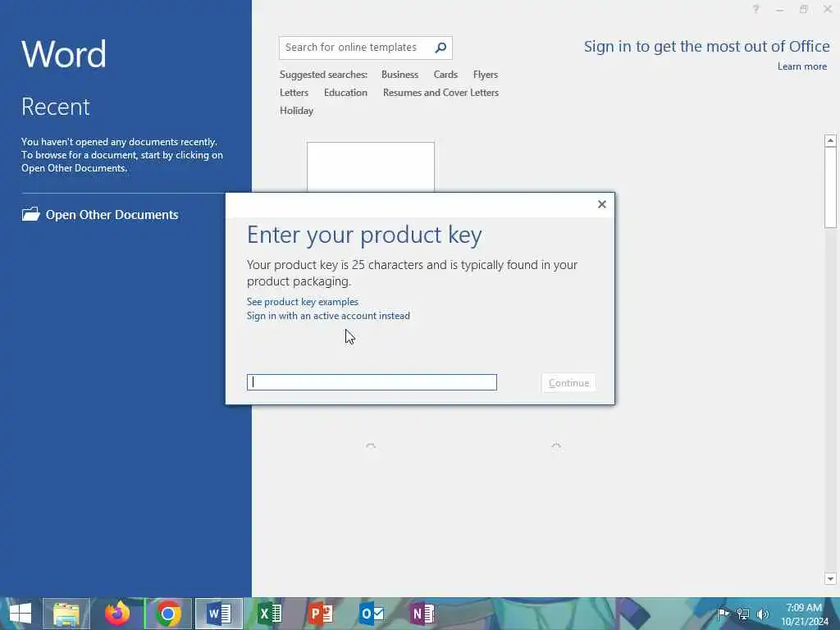Click the blank document template thumbnail

click(371, 167)
